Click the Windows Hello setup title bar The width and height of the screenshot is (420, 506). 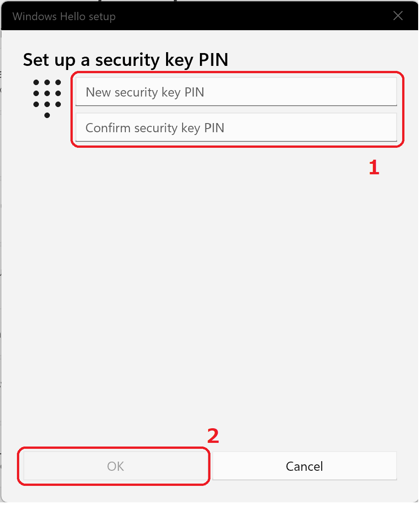229,16
